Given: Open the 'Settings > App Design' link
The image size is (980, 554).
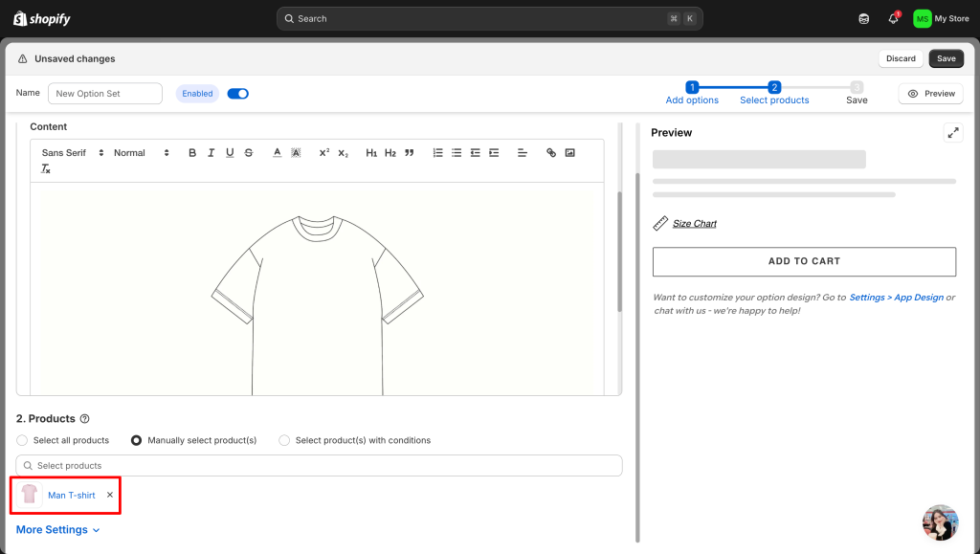Looking at the screenshot, I should click(896, 298).
